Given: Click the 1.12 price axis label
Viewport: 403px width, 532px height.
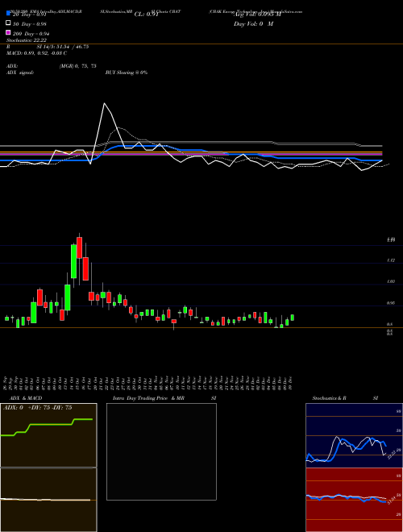Looking at the screenshot, I should [x=391, y=260].
